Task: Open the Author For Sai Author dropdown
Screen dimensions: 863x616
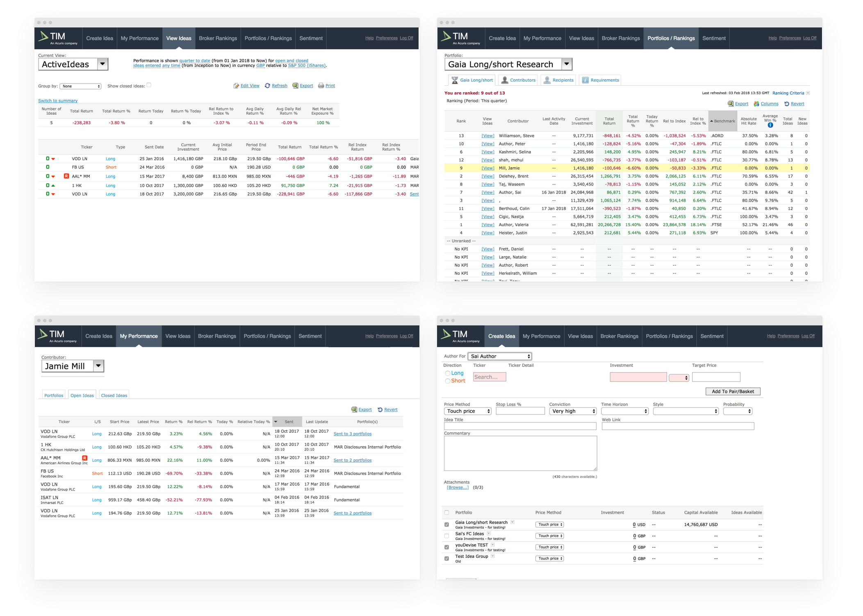Action: [500, 356]
